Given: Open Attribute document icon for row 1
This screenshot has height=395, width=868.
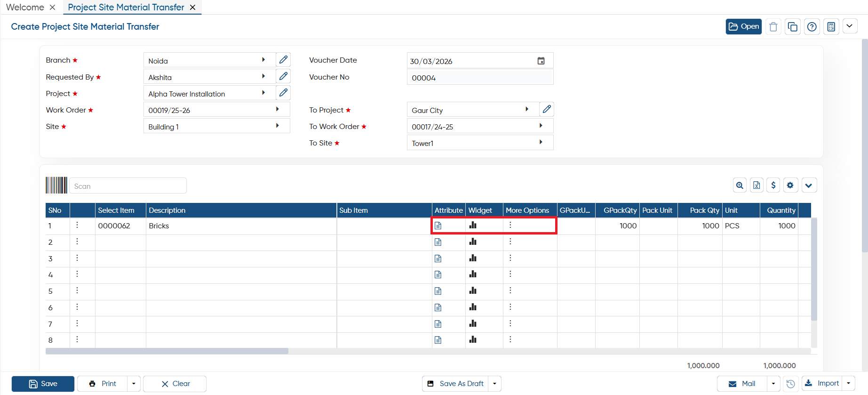Looking at the screenshot, I should point(438,226).
